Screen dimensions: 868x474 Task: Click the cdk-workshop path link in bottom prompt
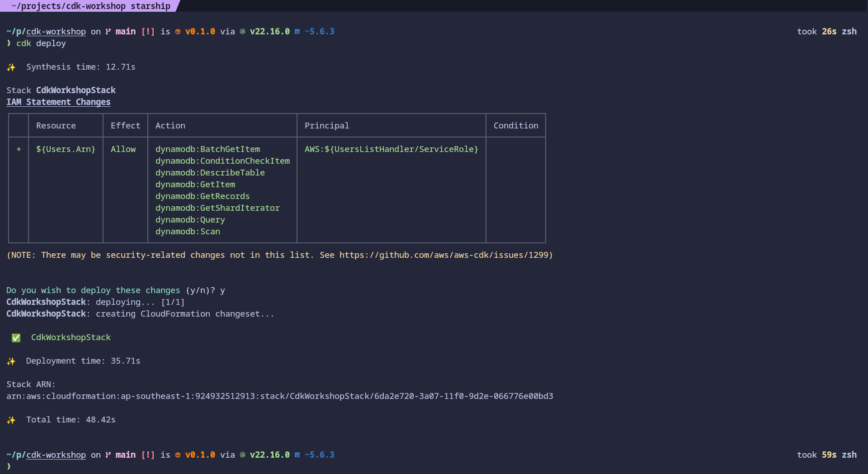tap(56, 455)
